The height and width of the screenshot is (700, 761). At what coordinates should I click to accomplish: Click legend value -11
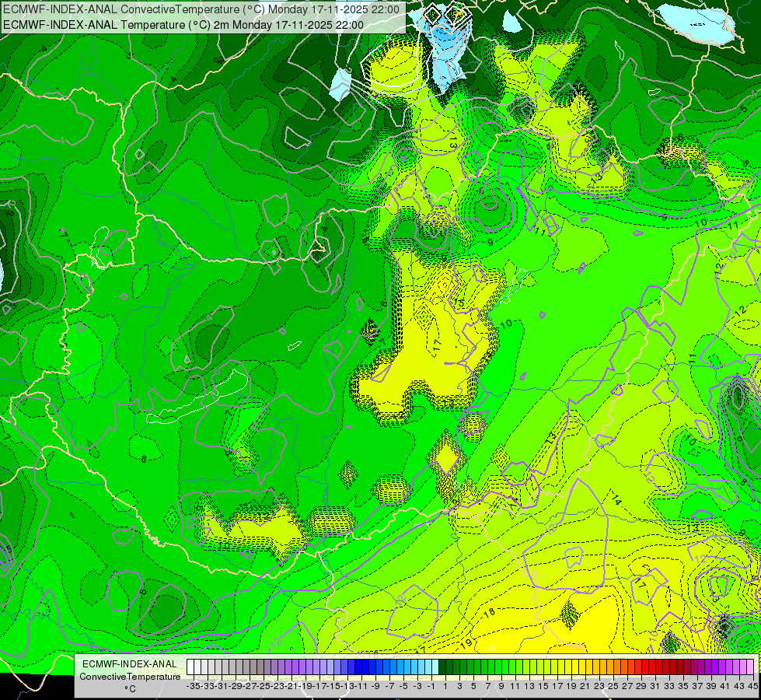362,687
